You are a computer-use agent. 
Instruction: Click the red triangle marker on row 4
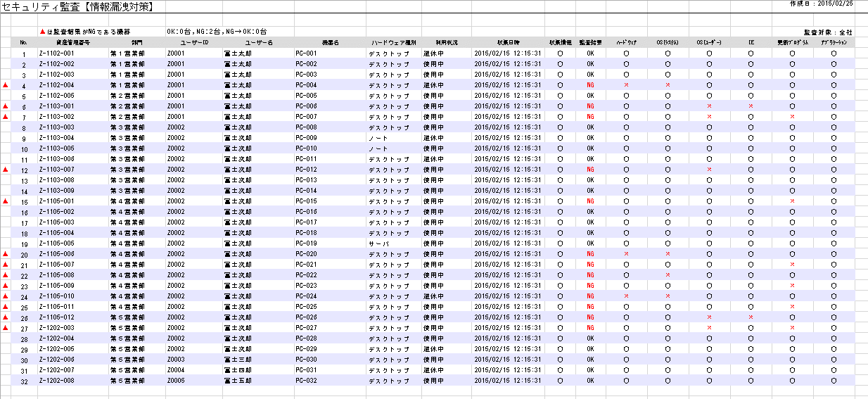pos(6,85)
